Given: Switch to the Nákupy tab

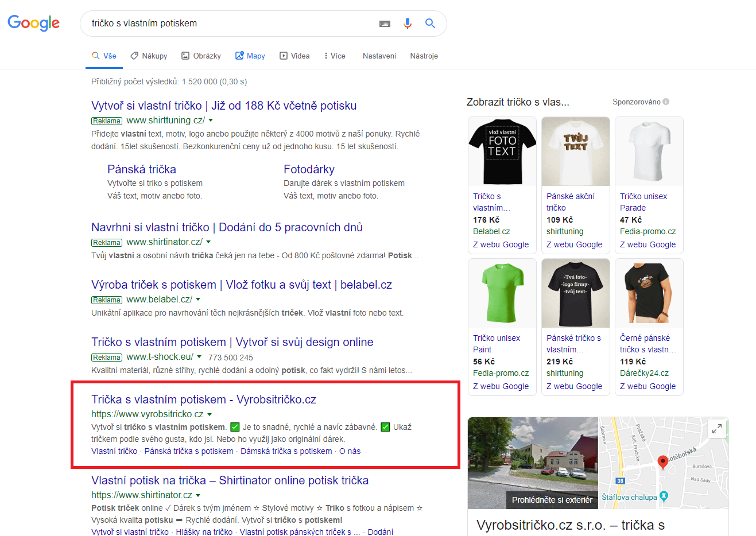Looking at the screenshot, I should 149,56.
